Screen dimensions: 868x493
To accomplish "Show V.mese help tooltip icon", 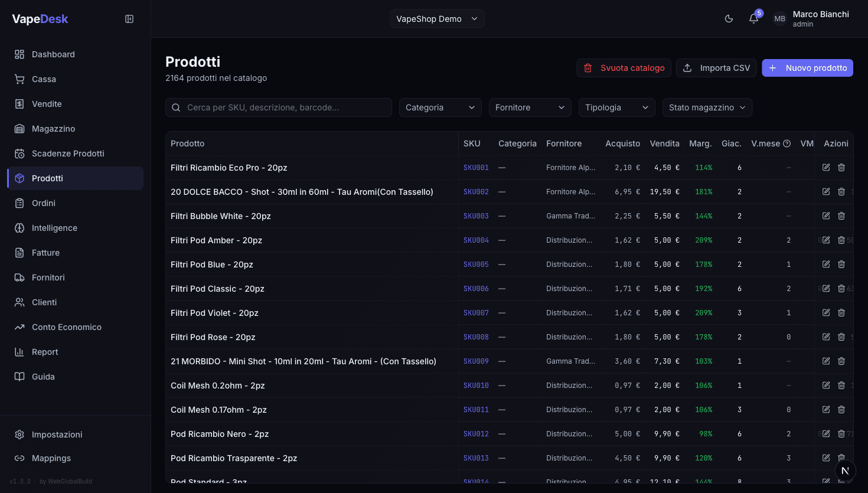I will tap(787, 143).
